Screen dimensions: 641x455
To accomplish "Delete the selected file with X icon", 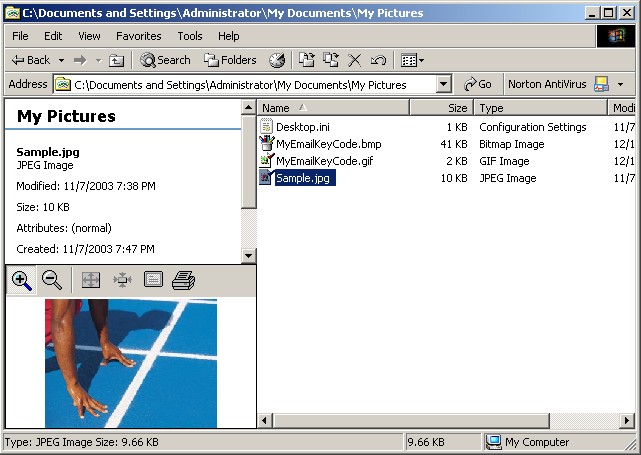I will click(354, 61).
